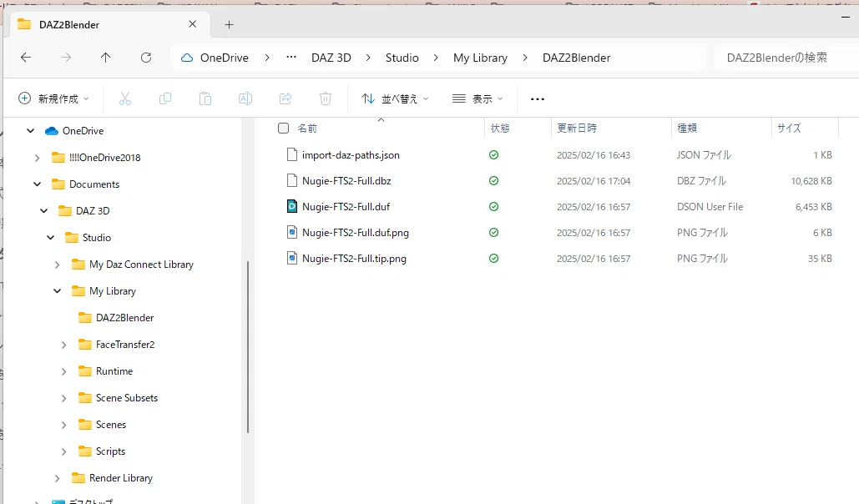Navigate to Studio in address bar
This screenshot has height=504, width=859.
(402, 58)
